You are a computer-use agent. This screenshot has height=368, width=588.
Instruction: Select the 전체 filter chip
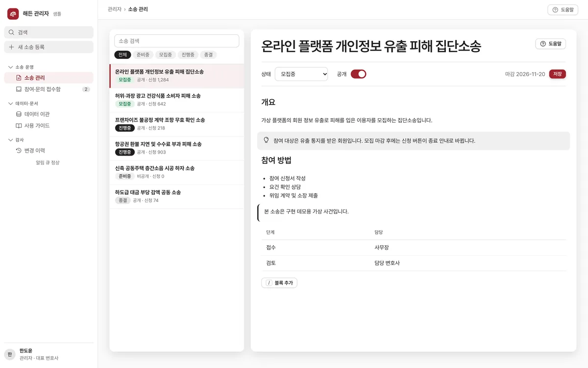[x=122, y=55]
